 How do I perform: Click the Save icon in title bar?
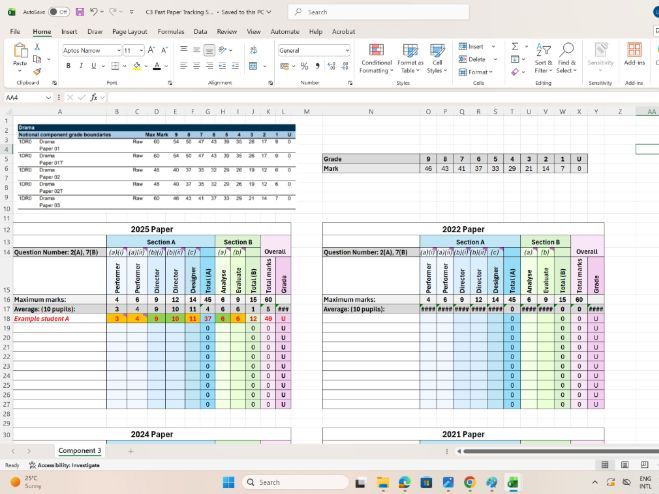(79, 12)
